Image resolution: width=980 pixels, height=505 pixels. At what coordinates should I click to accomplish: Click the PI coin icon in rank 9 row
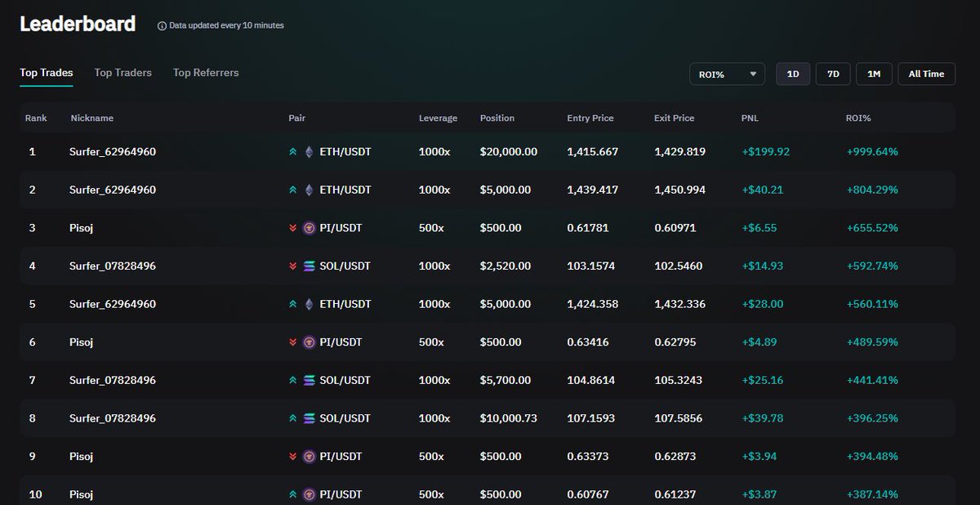(x=309, y=456)
